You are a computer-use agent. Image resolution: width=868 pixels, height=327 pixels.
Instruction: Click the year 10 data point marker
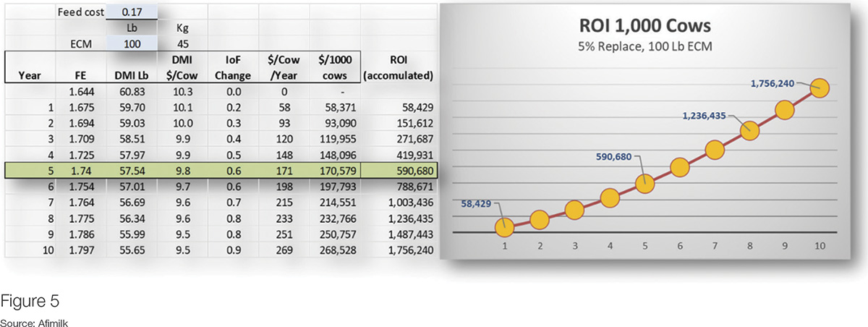click(819, 88)
